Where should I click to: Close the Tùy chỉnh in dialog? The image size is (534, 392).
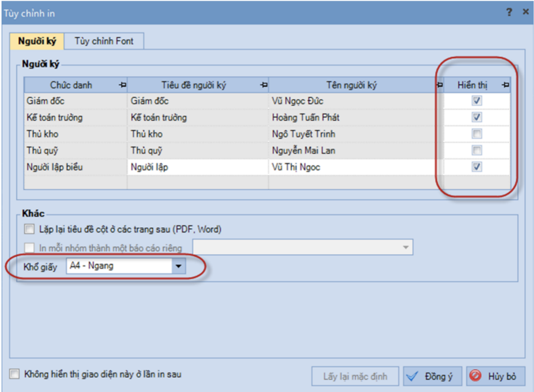pos(525,12)
